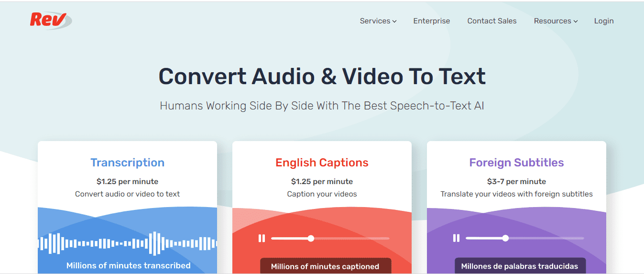Click the Transcription audio waveform graphic
The height and width of the screenshot is (274, 644).
point(128,243)
